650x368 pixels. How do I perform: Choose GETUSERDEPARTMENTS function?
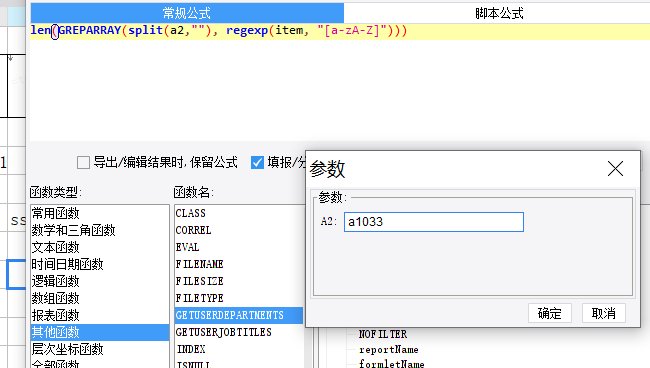click(239, 315)
